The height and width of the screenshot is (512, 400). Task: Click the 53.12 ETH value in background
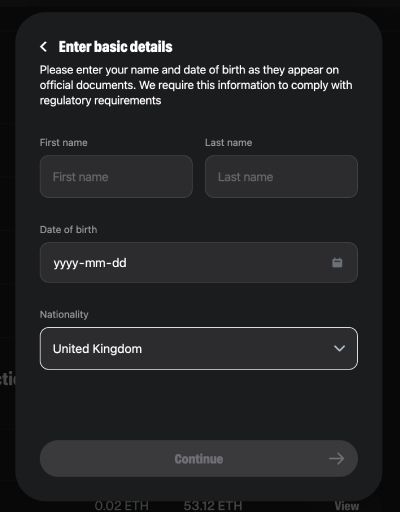pyautogui.click(x=213, y=506)
